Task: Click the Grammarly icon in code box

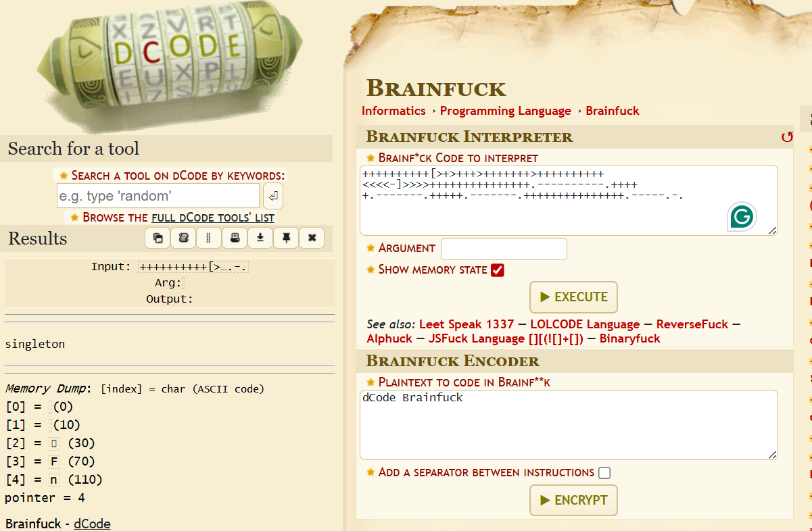Action: (742, 217)
